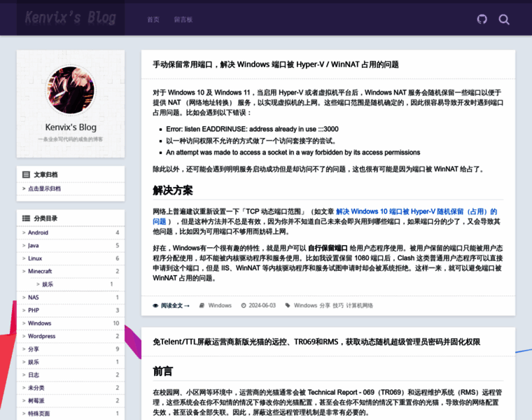Open the 娱乐 subcategory under Minecraft
Image resolution: width=532 pixels, height=420 pixels.
[48, 284]
